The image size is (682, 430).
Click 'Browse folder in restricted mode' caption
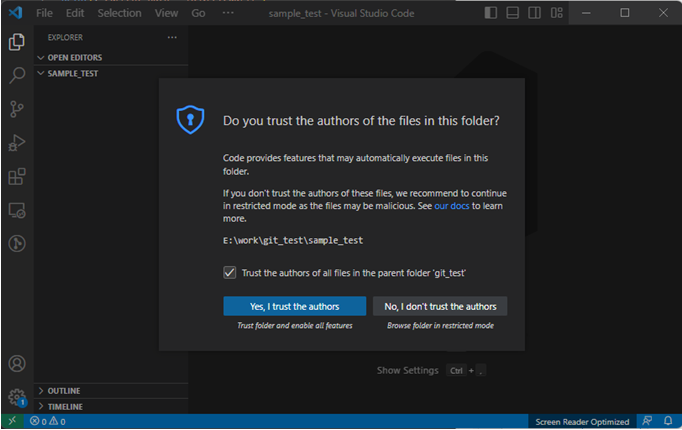click(x=440, y=326)
